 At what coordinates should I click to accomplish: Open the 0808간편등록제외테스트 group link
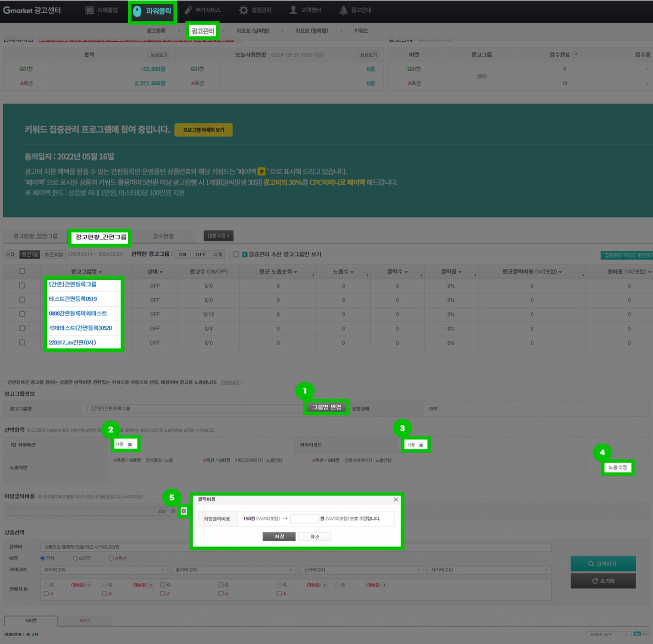78,313
